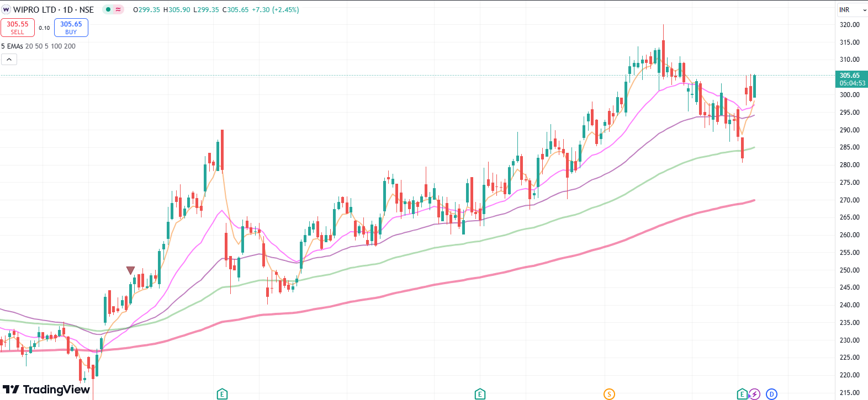Open the orange stock split S marker

click(609, 394)
